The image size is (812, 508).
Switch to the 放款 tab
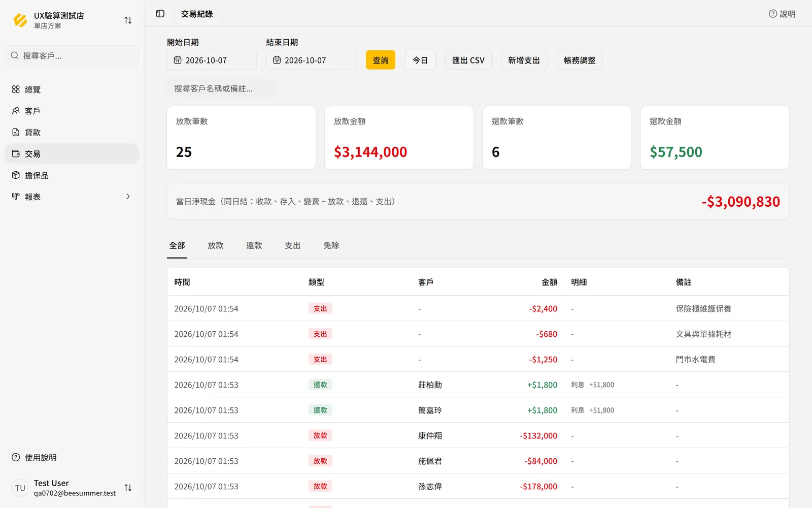(x=216, y=246)
